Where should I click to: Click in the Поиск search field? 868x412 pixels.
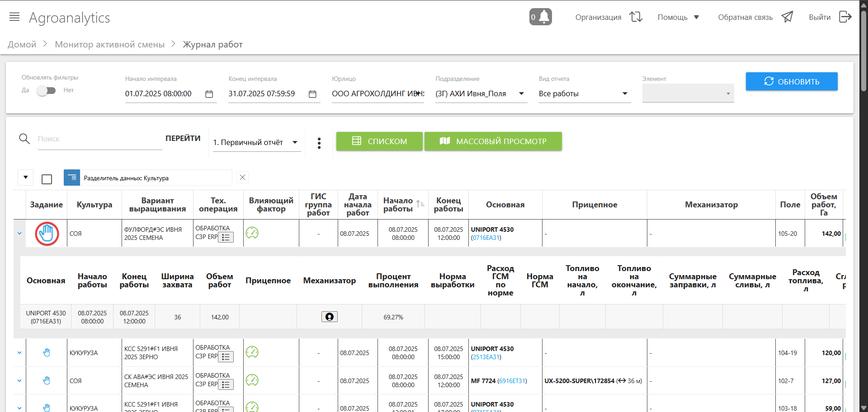(x=99, y=139)
